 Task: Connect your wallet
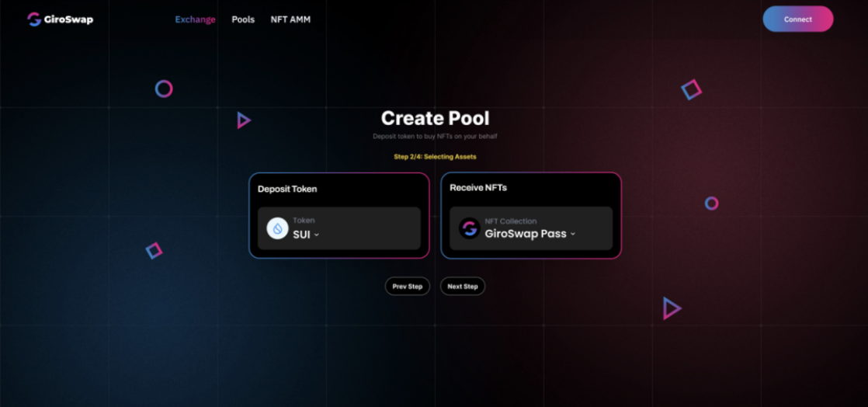click(x=797, y=19)
